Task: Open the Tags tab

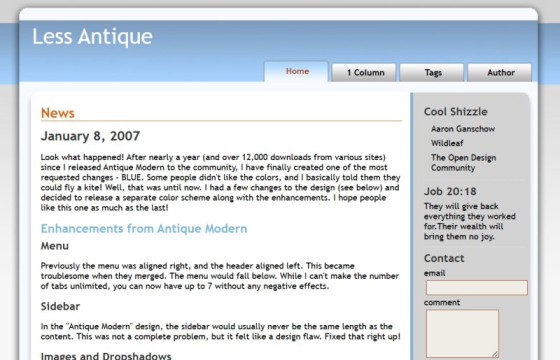Action: [432, 72]
